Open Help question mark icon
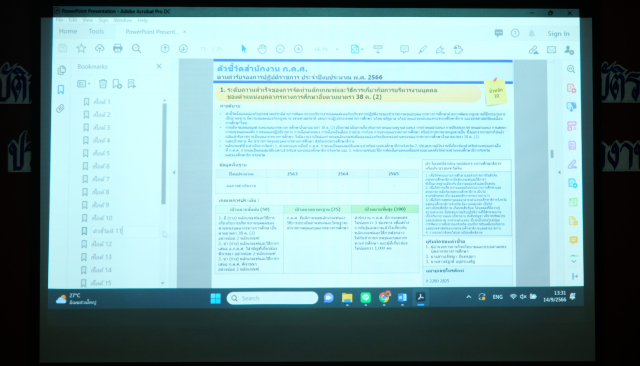 point(515,33)
